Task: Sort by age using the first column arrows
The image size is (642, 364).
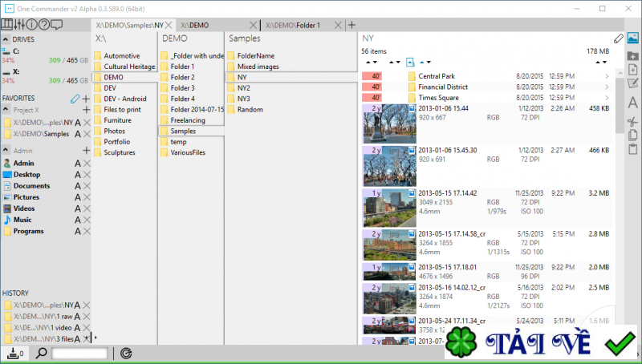Action: coord(371,63)
